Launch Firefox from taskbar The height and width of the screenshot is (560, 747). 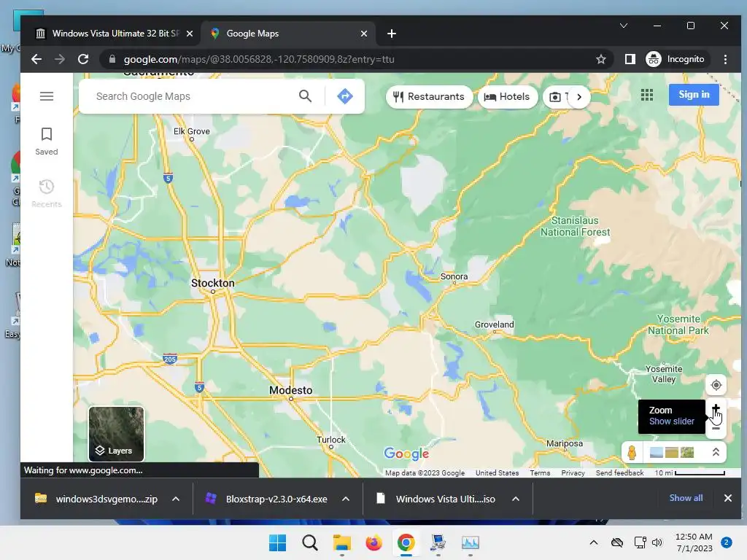373,542
